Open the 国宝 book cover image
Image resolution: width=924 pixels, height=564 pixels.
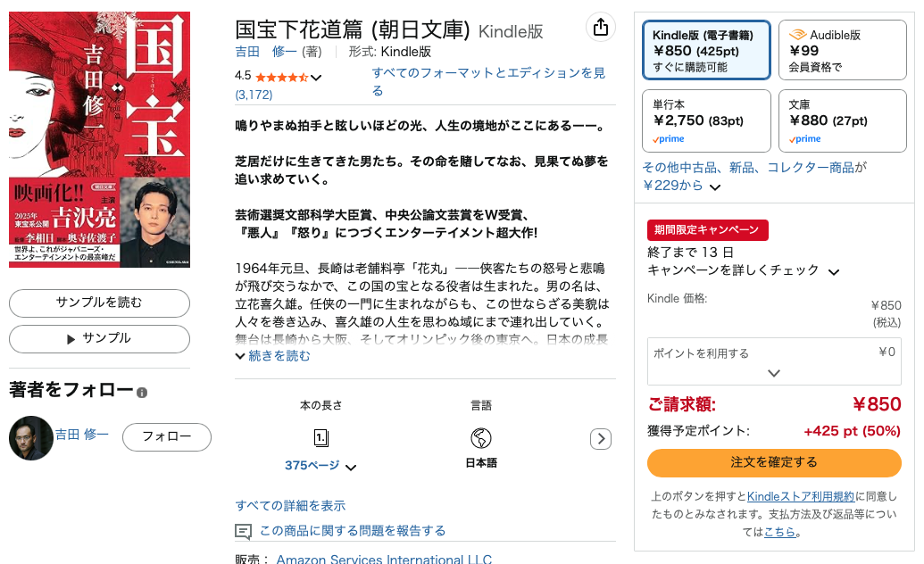(x=100, y=140)
